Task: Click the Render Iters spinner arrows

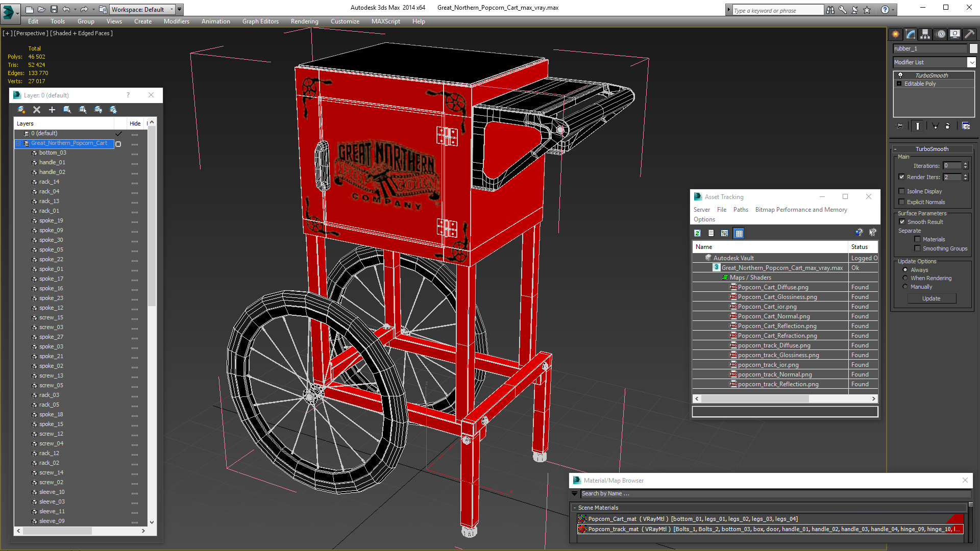Action: (x=965, y=177)
